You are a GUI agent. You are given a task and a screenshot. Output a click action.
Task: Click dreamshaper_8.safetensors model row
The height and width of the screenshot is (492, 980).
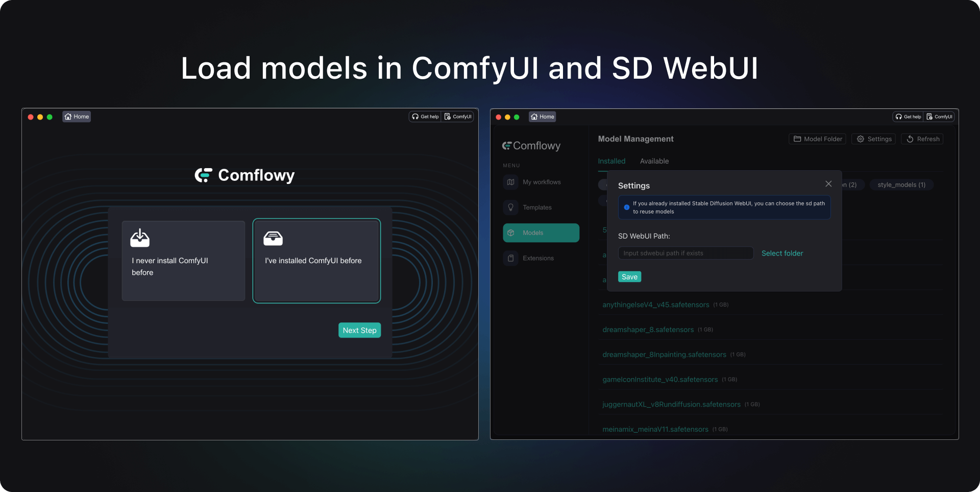pos(771,330)
